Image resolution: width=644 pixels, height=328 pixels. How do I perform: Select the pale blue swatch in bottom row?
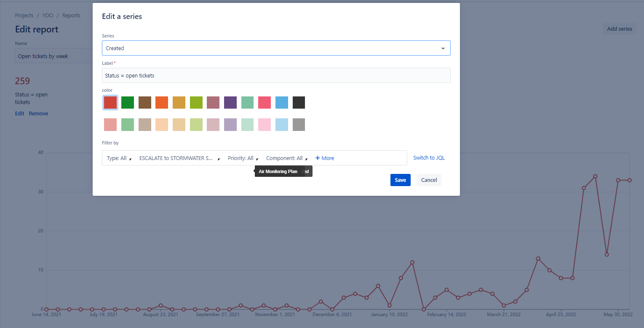coord(282,125)
